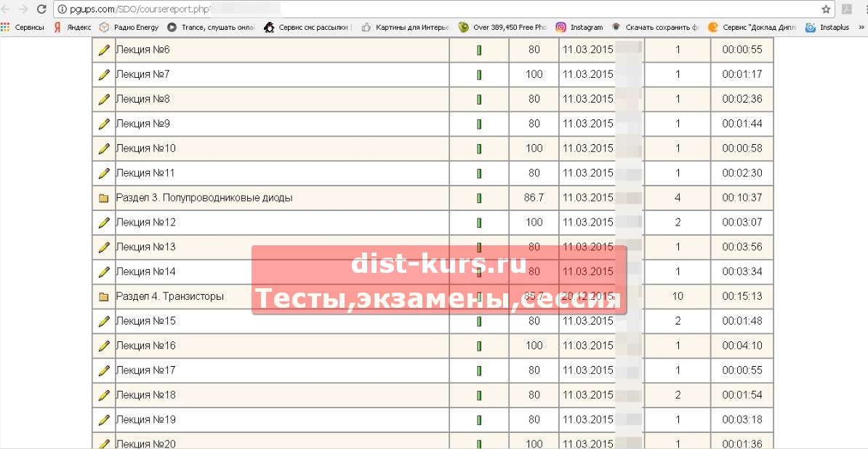868x449 pixels.
Task: Click the pencil icon next to Лекция №6
Action: pos(104,49)
